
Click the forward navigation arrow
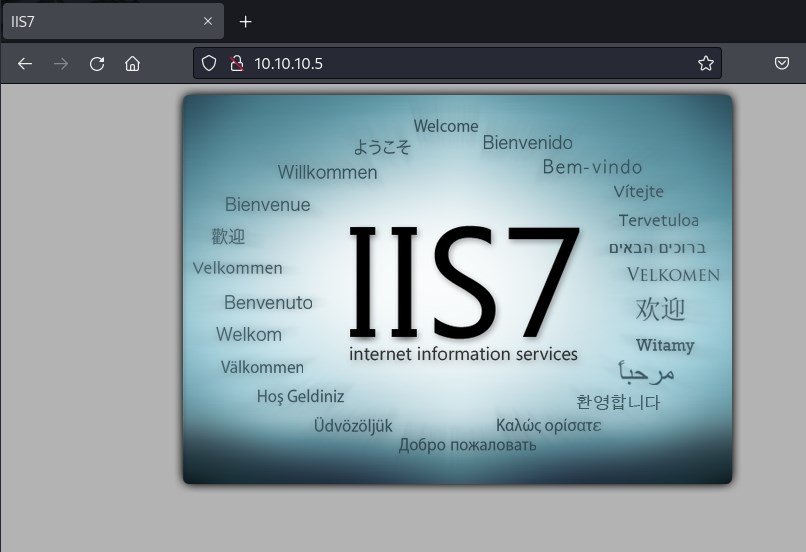pos(61,64)
